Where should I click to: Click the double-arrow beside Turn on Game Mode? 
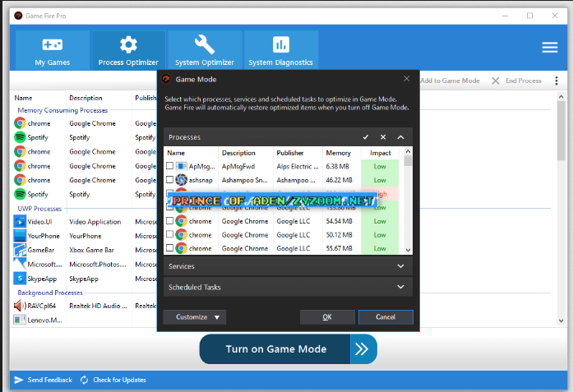point(363,349)
